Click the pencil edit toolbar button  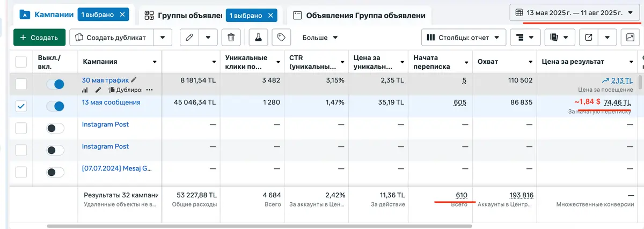(x=189, y=38)
